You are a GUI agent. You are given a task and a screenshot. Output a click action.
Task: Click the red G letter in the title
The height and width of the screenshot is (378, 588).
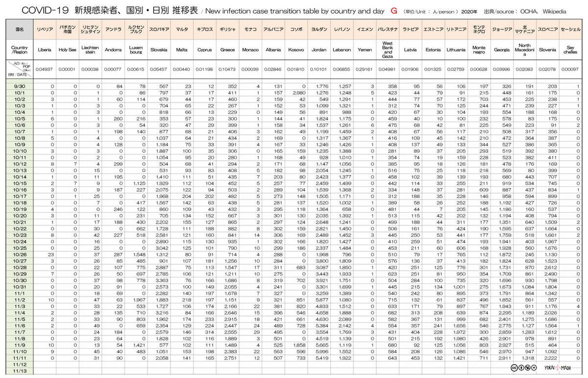[393, 10]
